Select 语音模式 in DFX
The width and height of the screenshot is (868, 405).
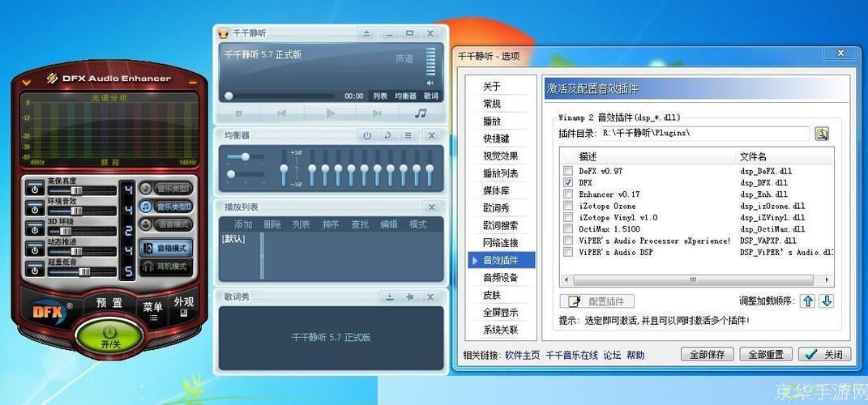click(x=166, y=224)
